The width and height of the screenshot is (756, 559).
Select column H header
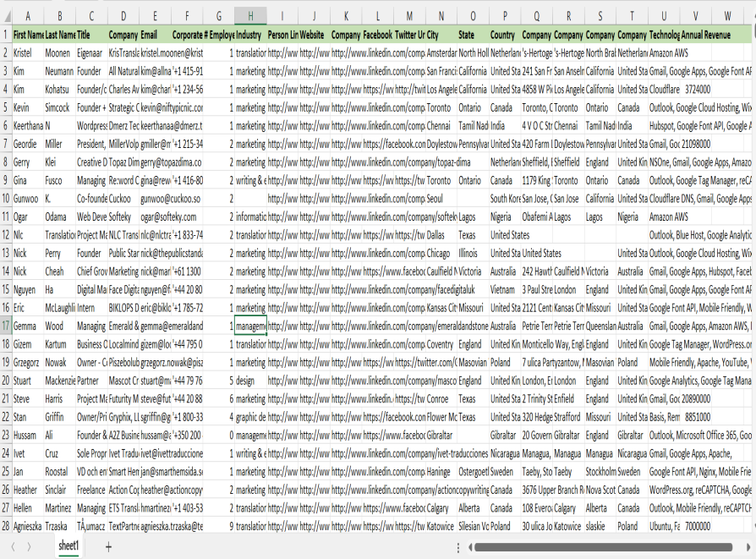point(250,16)
